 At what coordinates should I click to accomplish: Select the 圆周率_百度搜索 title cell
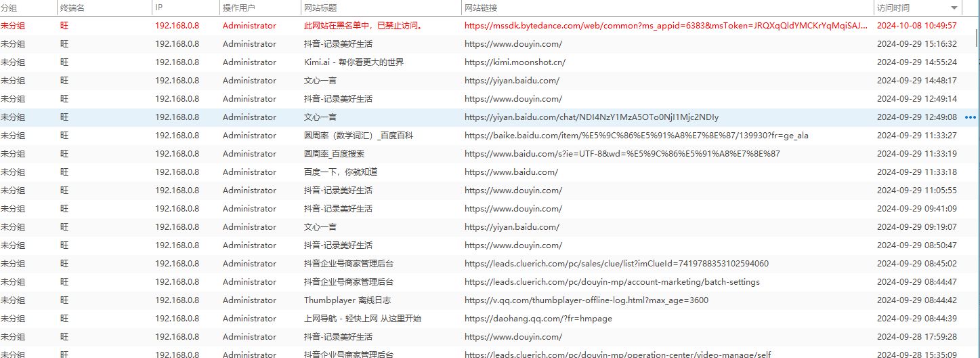pyautogui.click(x=334, y=154)
